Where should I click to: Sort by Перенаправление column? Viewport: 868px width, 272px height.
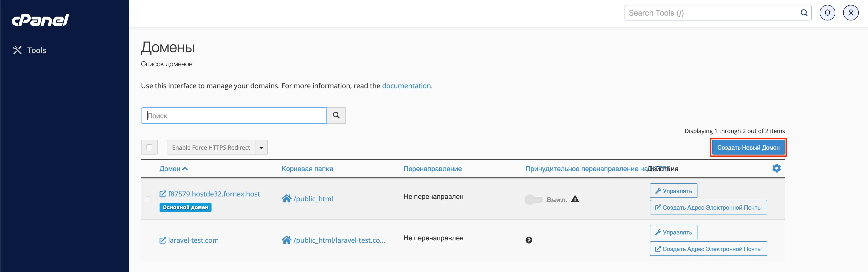(x=432, y=169)
